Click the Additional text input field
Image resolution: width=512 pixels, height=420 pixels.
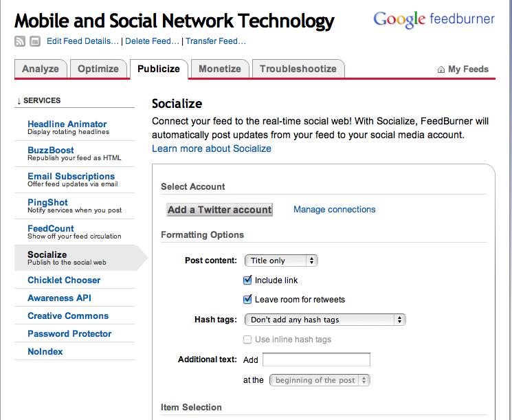click(316, 360)
